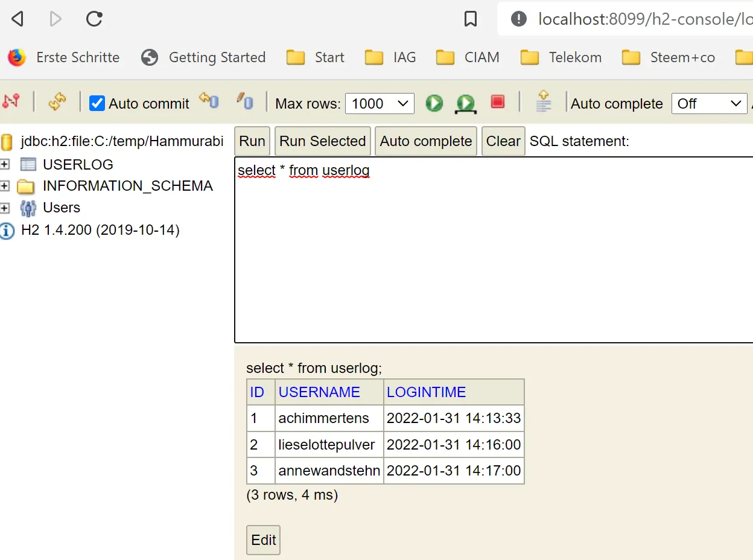Click the 2022-01-31 14:16:00 login time cell
Screen dimensions: 753x560
pyautogui.click(x=454, y=445)
